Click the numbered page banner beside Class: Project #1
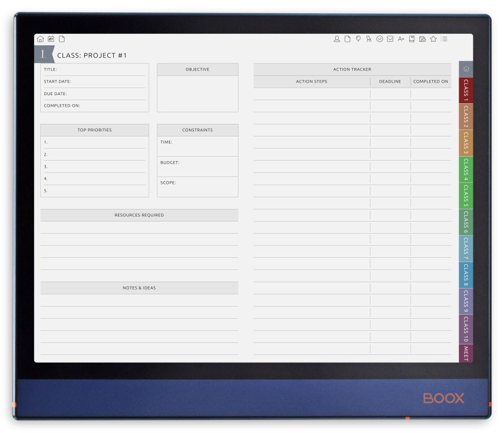504x433 pixels. pos(43,53)
